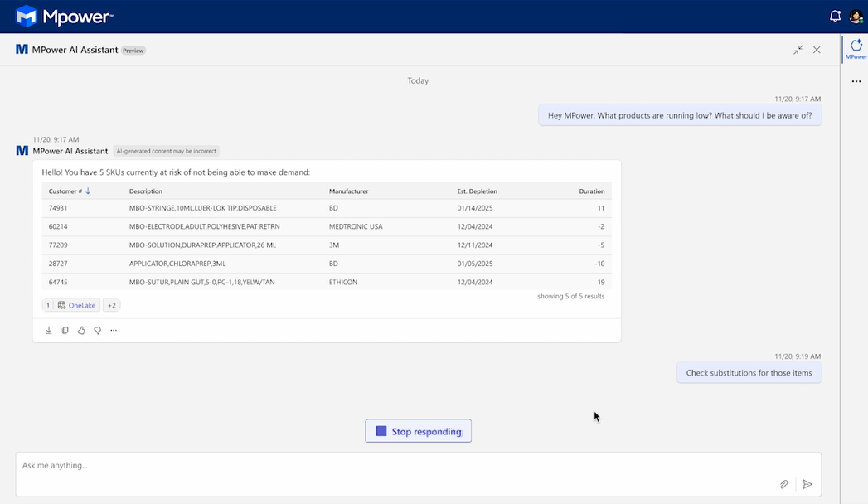Click the MBO-SYRINGE,10ML,LUER-LOK TIP description
The width and height of the screenshot is (868, 504).
point(202,208)
